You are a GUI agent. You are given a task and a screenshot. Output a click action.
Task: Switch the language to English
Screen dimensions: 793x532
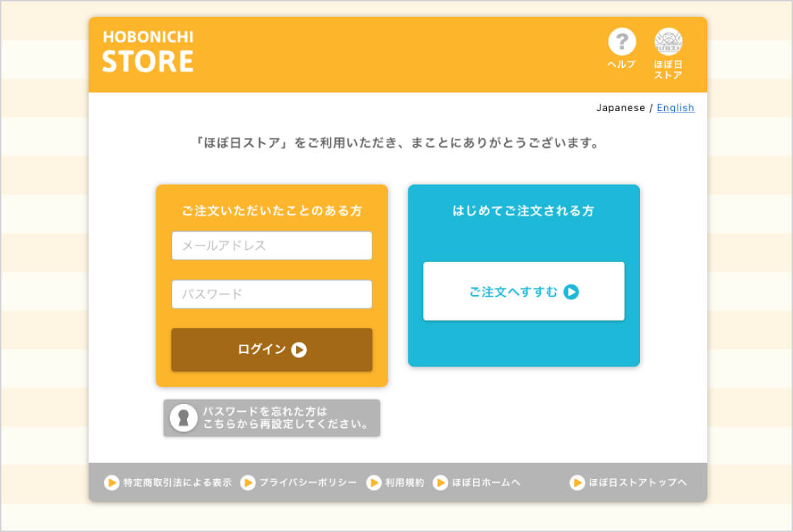[x=675, y=108]
